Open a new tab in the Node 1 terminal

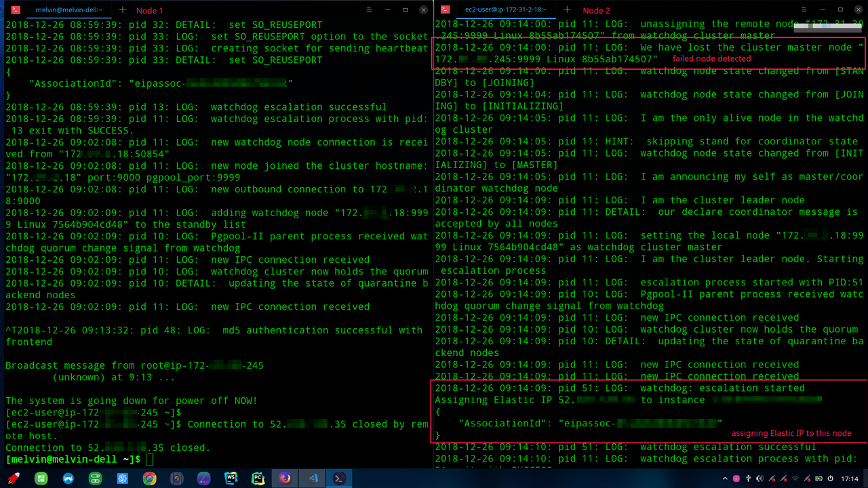[122, 10]
